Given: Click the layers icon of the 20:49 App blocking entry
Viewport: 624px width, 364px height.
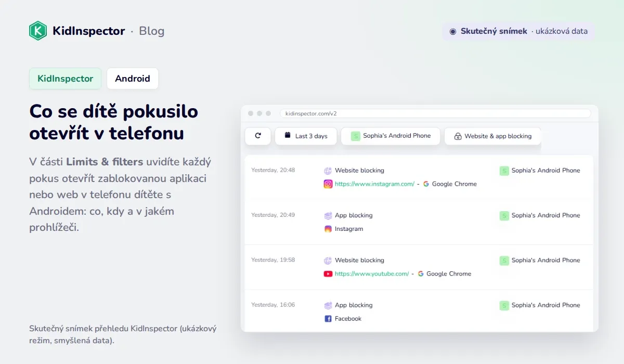Looking at the screenshot, I should tap(328, 215).
